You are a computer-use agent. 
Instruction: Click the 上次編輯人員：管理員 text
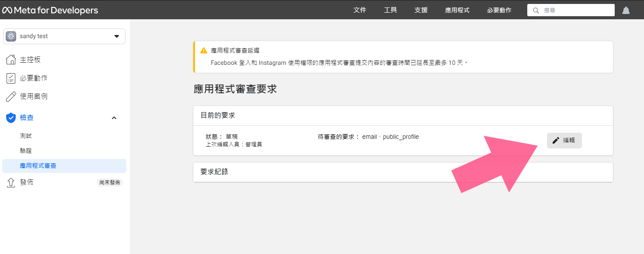coord(234,144)
